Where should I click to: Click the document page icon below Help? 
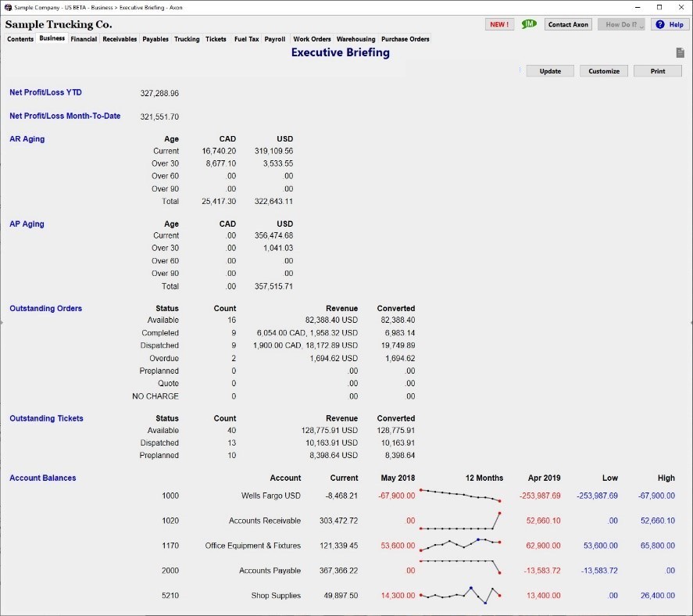coord(680,52)
